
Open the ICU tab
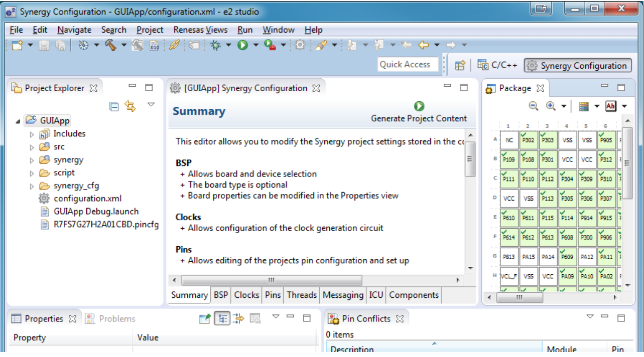(376, 295)
